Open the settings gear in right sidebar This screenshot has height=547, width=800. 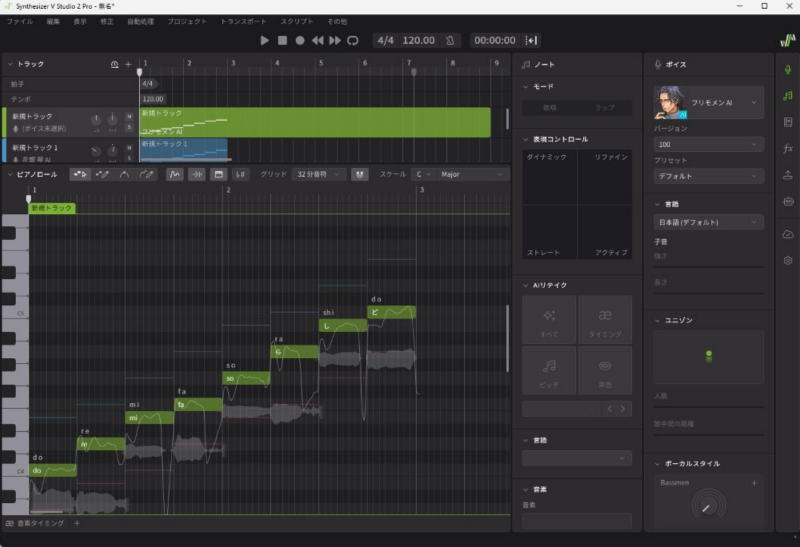788,260
